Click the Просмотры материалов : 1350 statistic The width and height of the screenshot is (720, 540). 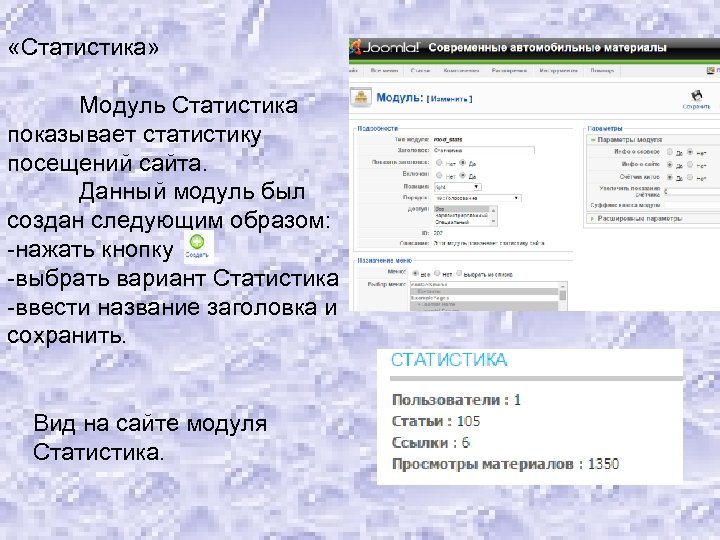click(x=505, y=464)
